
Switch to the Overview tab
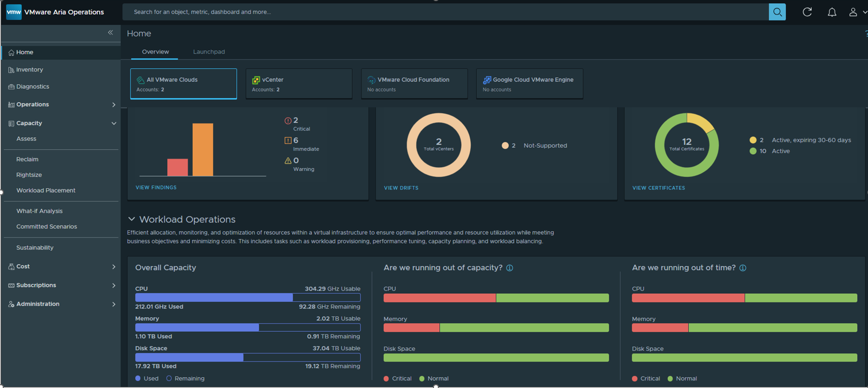[x=155, y=52]
